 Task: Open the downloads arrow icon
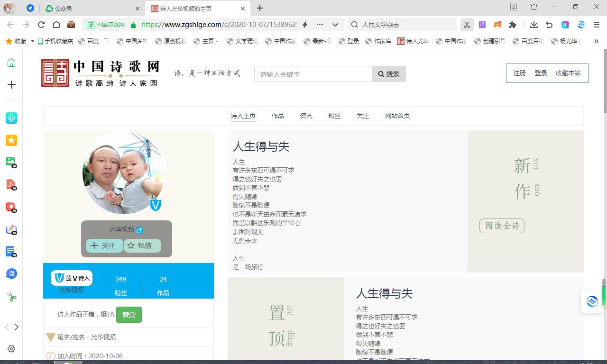[534, 25]
